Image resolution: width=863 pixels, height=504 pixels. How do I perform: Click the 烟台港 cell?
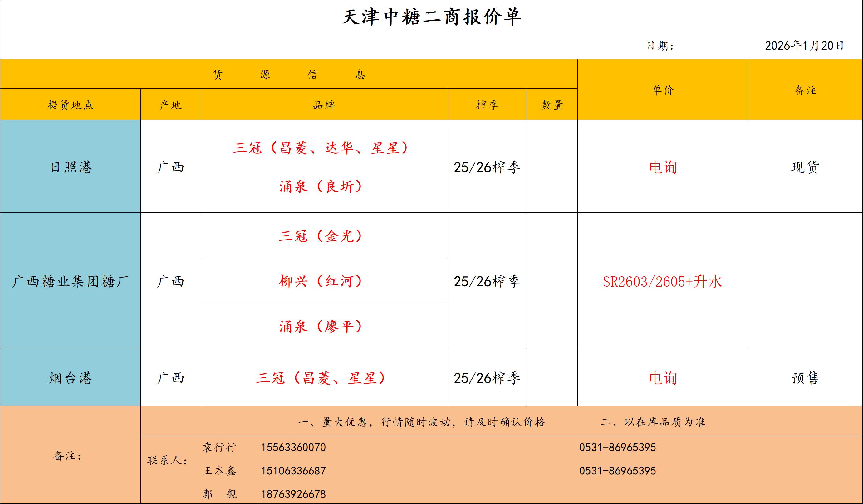click(70, 378)
